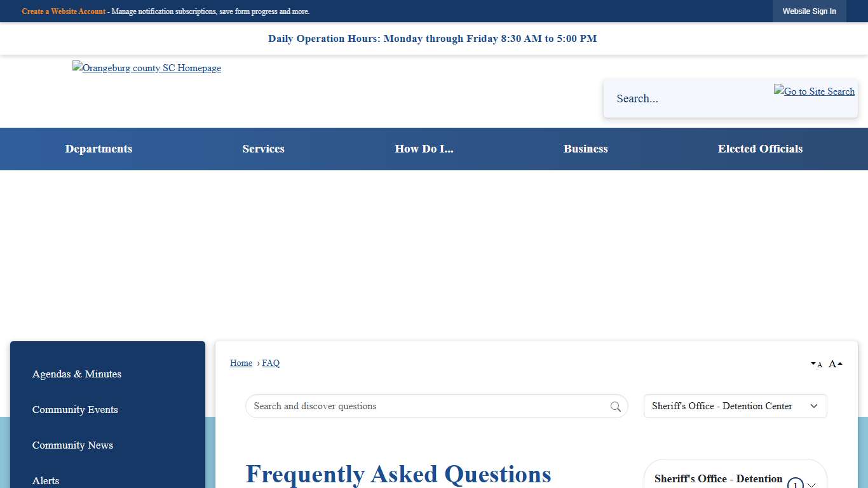The width and height of the screenshot is (868, 488).
Task: Click the magnifying glass in the FAQ search bar
Action: pos(614,406)
